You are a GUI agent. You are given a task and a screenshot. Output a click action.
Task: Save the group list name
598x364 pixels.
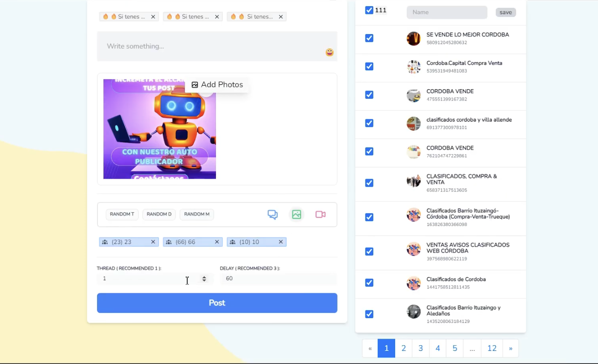point(506,12)
